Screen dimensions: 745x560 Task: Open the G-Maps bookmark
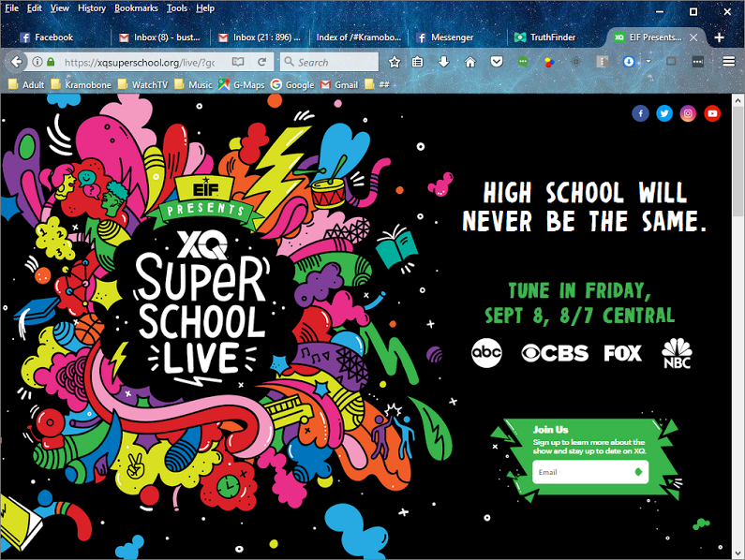tap(242, 84)
